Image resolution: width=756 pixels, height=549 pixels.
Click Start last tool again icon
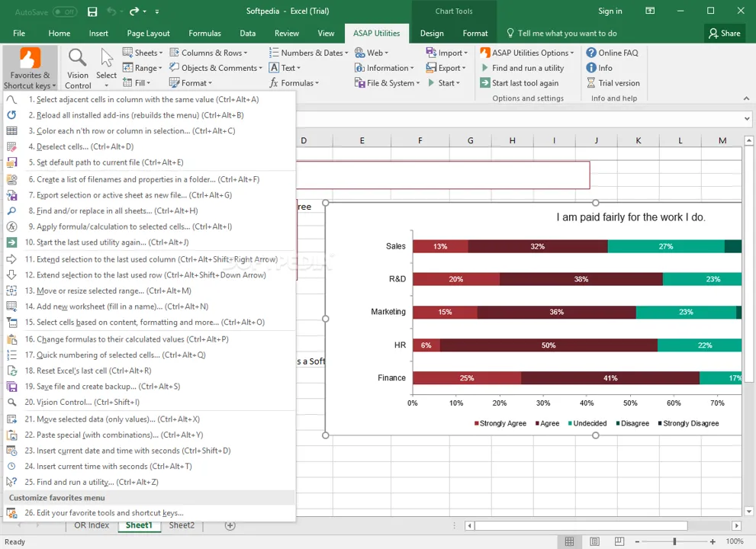point(484,83)
